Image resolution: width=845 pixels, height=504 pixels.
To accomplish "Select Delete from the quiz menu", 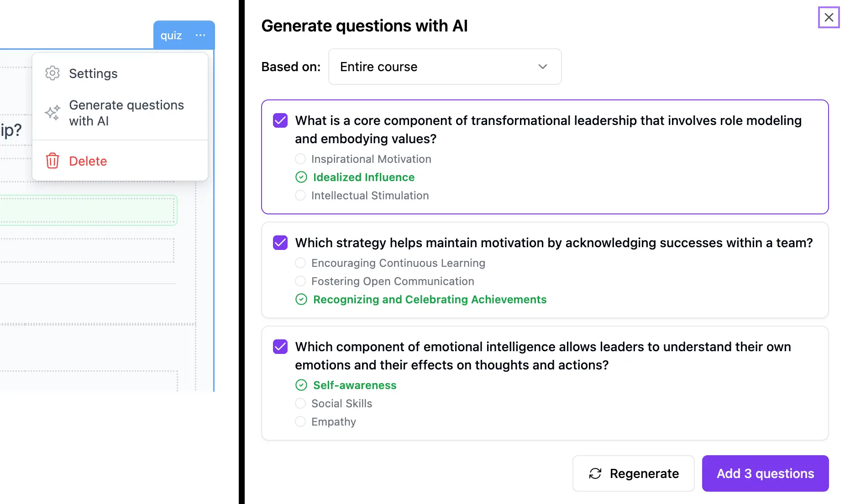I will [x=88, y=161].
